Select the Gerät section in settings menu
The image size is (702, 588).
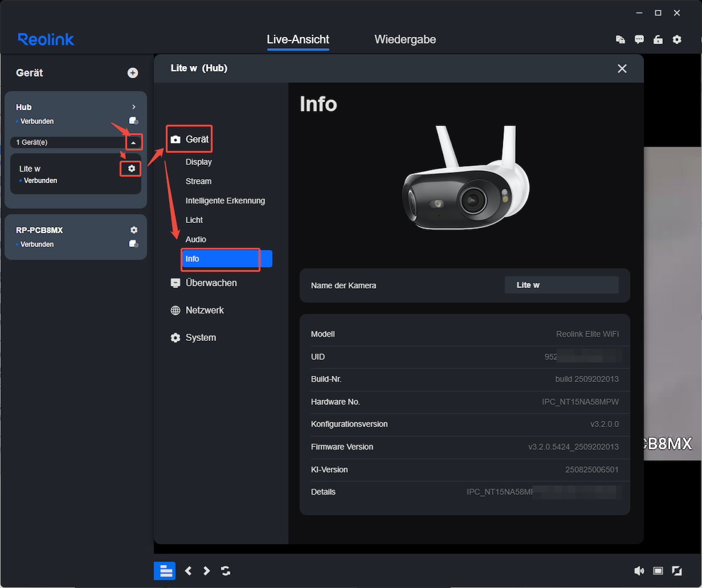[x=197, y=139]
